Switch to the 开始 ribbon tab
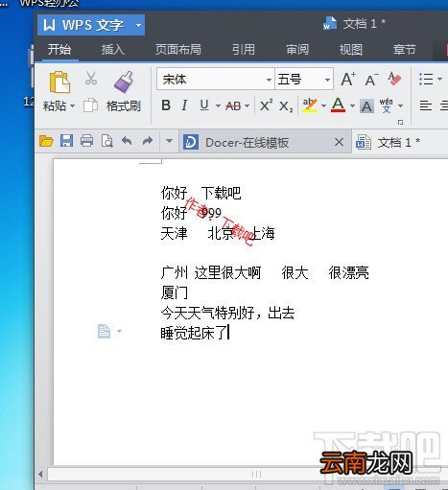Image resolution: width=448 pixels, height=490 pixels. click(x=59, y=50)
